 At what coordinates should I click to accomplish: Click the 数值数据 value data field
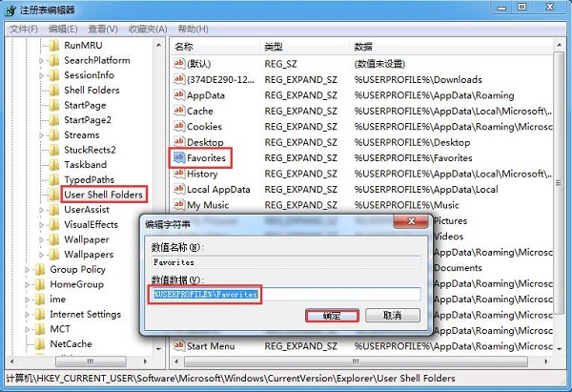point(286,295)
